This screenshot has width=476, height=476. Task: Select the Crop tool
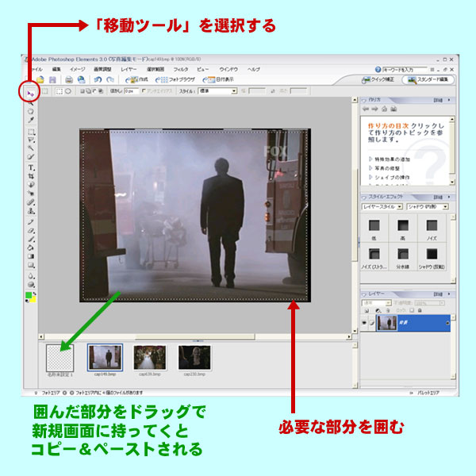[31, 176]
